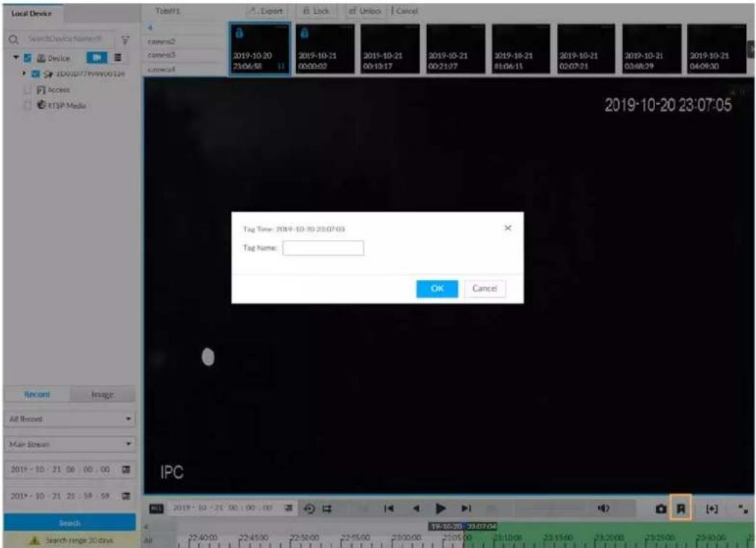Click the next frame button
This screenshot has height=548, width=756.
(x=466, y=508)
